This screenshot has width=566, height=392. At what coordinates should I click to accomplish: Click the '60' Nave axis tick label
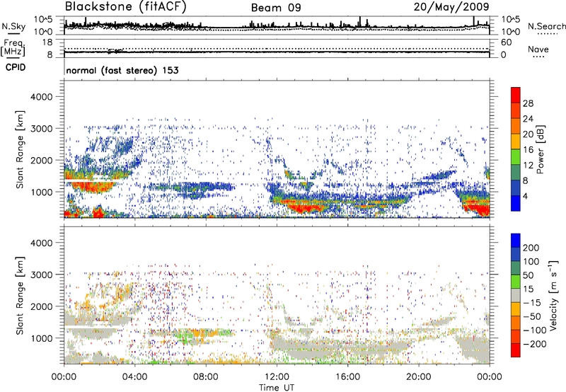[x=506, y=42]
